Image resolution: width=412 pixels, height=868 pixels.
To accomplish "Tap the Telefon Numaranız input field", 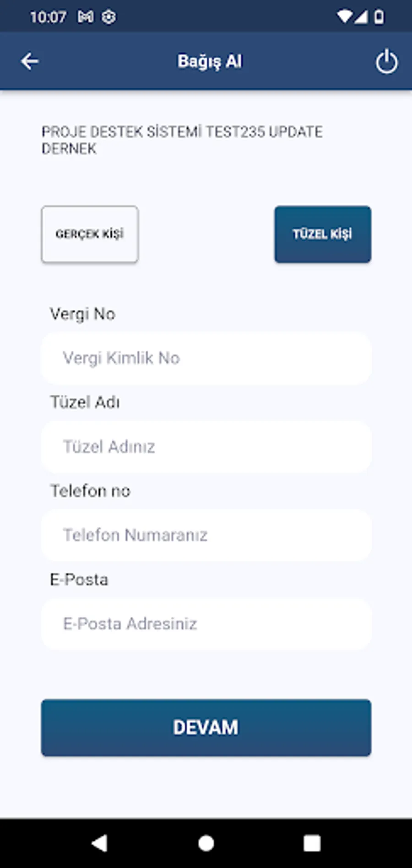I will [x=206, y=535].
